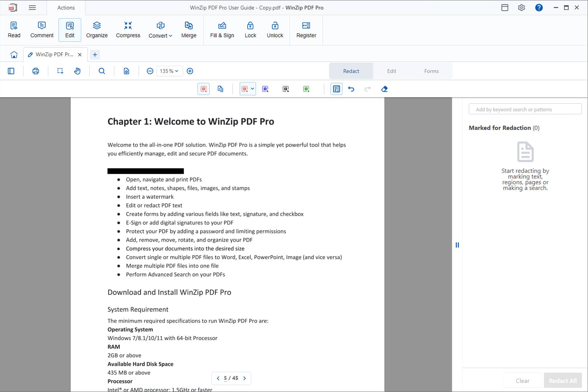Switch to Read mode
Viewport: 588px width, 392px height.
14,30
